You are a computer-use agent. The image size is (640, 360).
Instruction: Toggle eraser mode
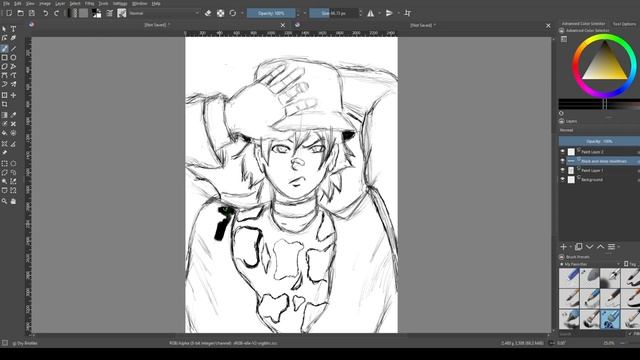[208, 13]
